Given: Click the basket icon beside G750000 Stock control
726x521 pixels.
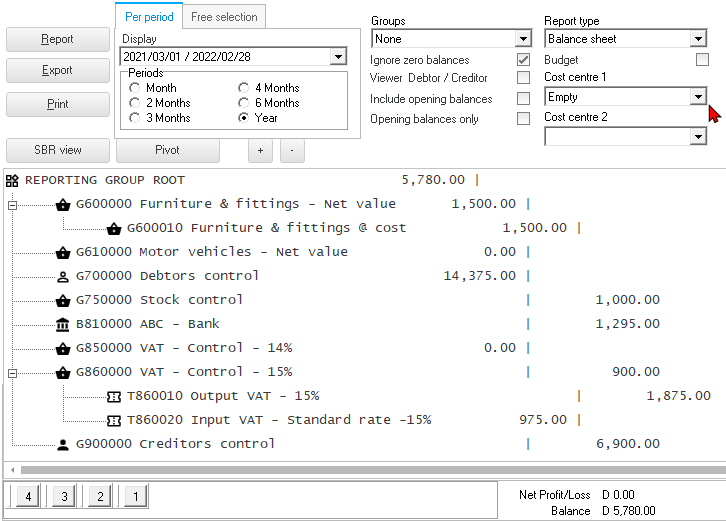Looking at the screenshot, I should tap(63, 300).
